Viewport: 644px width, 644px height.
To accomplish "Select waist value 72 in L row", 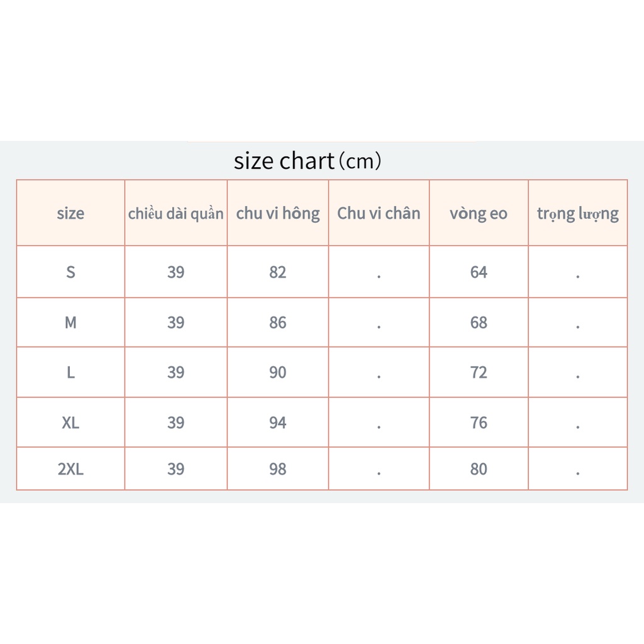I will [479, 372].
